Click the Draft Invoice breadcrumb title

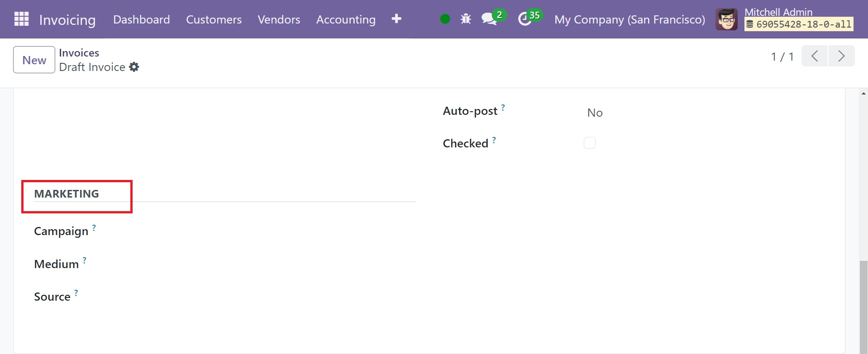point(92,67)
